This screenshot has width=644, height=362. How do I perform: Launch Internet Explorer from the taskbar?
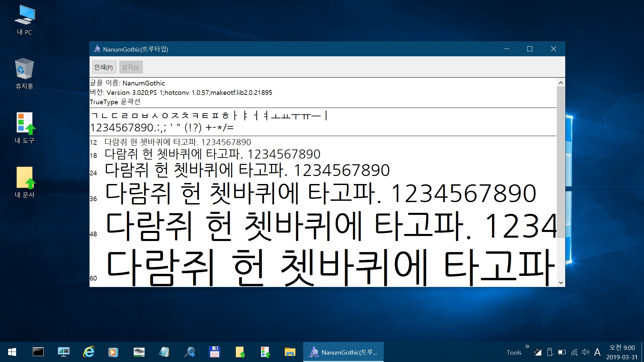click(89, 352)
